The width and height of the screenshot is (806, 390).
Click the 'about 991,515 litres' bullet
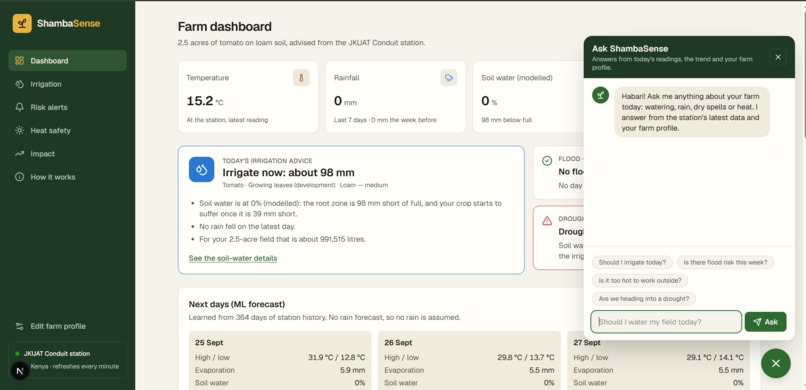[x=283, y=239]
